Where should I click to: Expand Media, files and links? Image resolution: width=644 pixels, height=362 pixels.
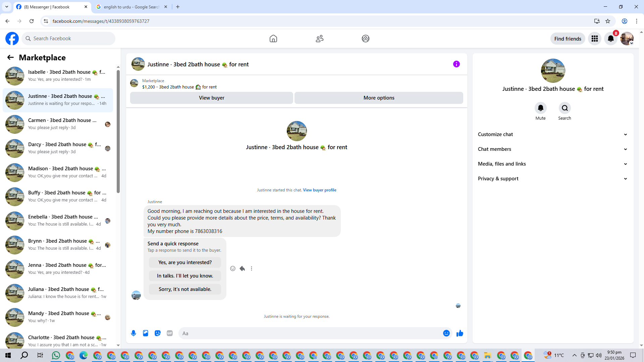click(552, 164)
